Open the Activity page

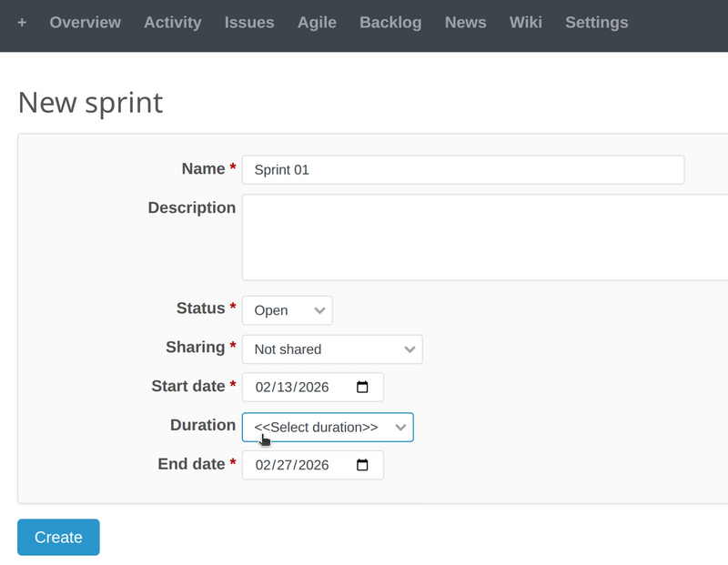172,23
